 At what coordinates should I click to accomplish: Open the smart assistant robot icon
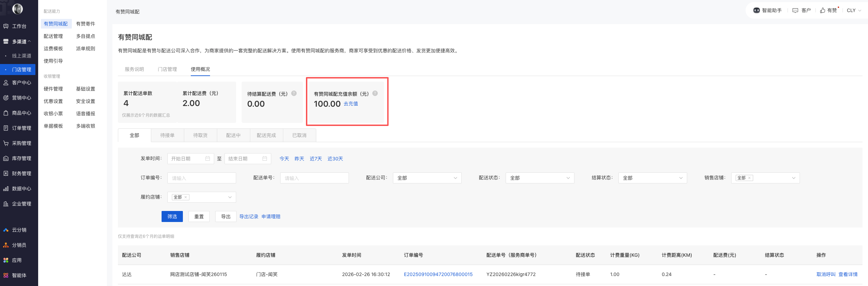(756, 10)
